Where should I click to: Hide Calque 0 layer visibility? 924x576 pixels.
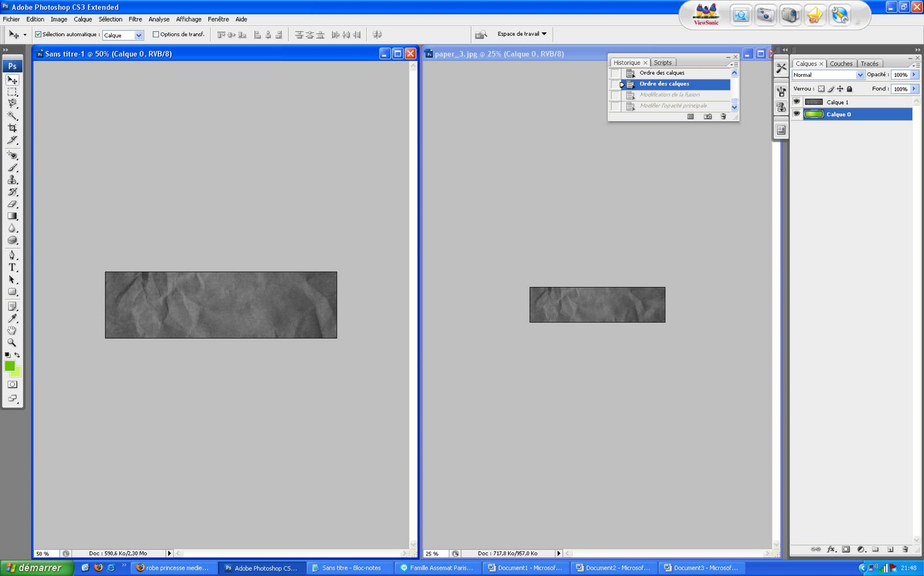(796, 114)
